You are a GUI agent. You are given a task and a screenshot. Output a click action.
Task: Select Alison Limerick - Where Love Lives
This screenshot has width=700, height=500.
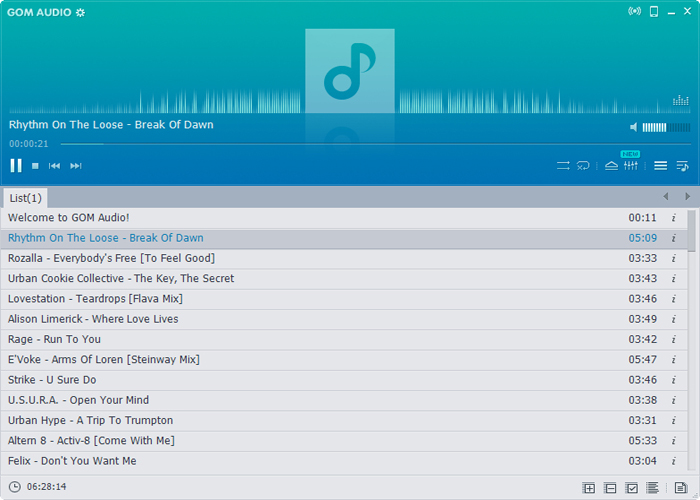point(344,319)
